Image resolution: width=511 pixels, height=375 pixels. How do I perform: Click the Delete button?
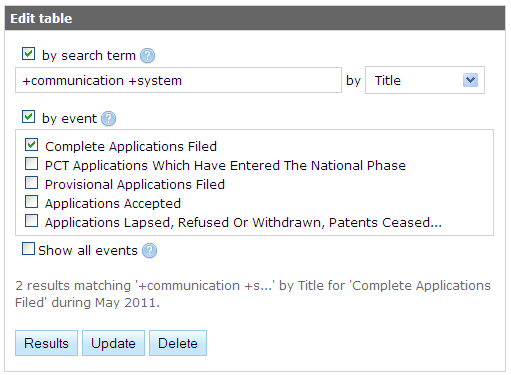coord(178,343)
